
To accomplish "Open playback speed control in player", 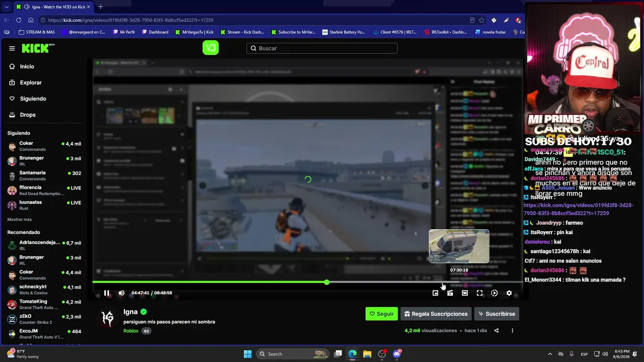I will 494,293.
